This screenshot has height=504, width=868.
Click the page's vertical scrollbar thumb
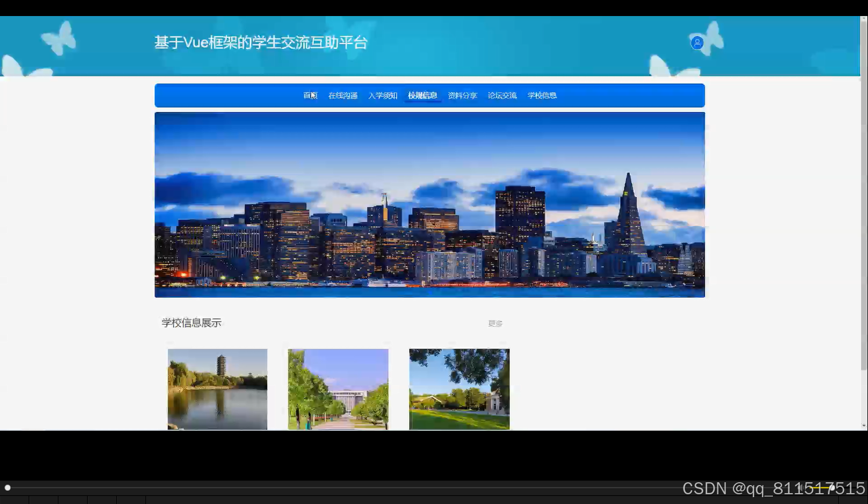[x=864, y=195]
